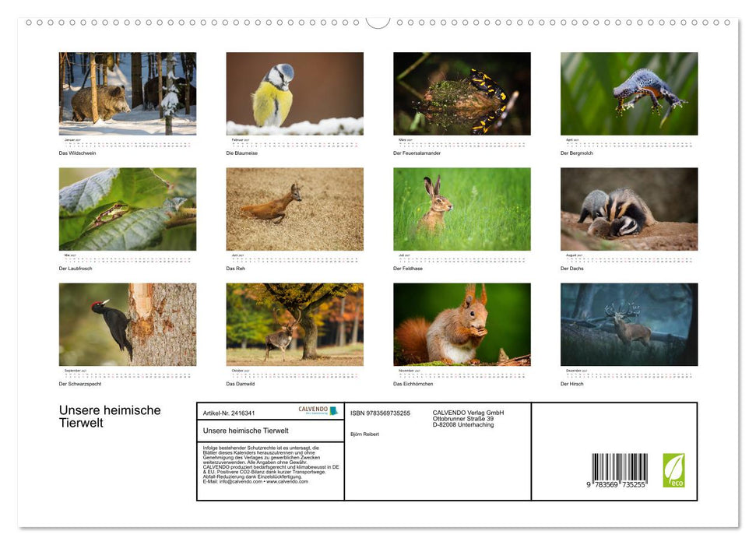
Task: Click the January date strip
Action: point(128,143)
